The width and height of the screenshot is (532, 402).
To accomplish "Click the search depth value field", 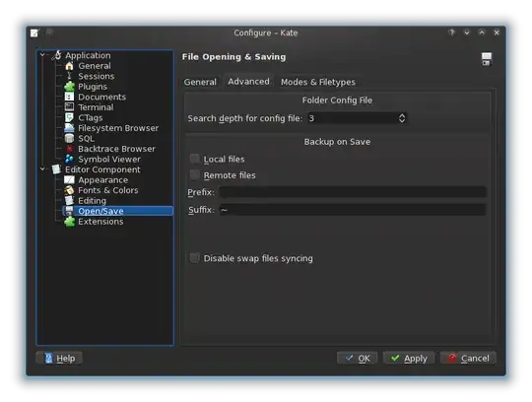I will 352,118.
